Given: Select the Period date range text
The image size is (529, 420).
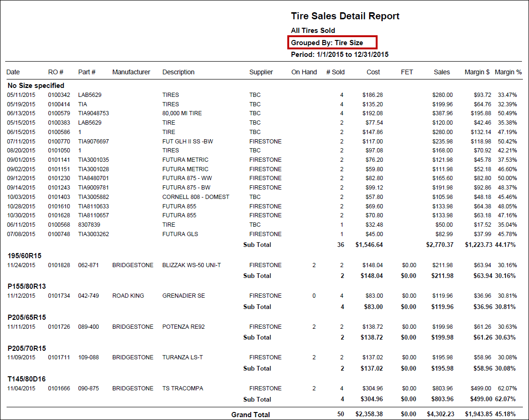Looking at the screenshot, I should click(340, 54).
